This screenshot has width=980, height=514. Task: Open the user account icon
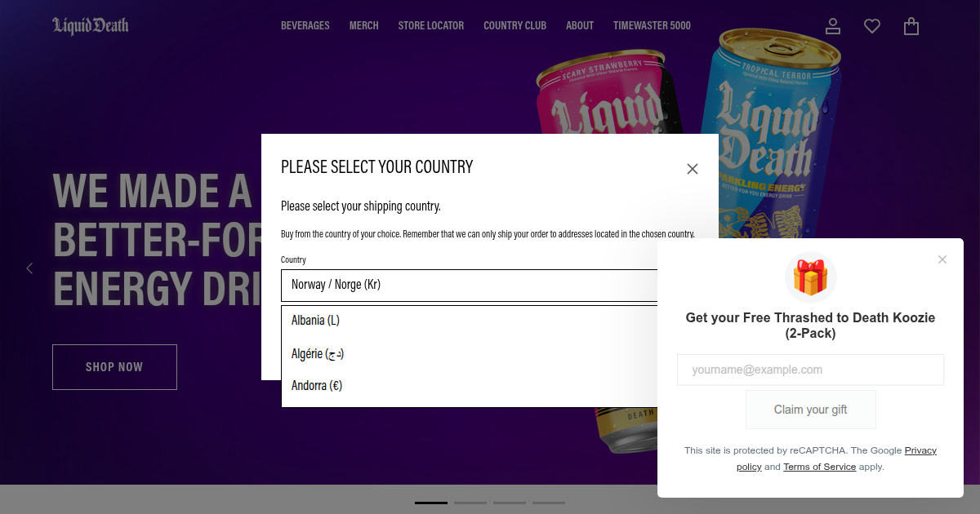point(833,26)
